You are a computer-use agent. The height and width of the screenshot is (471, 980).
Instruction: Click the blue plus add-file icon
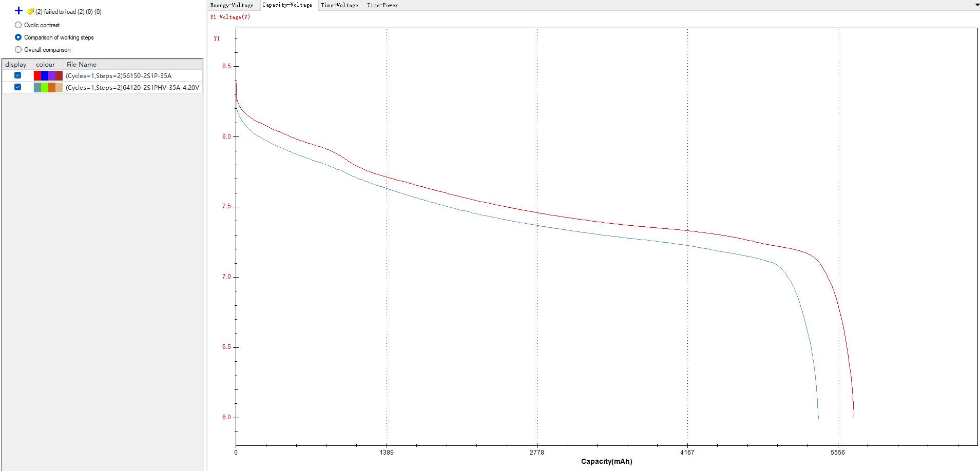[18, 11]
